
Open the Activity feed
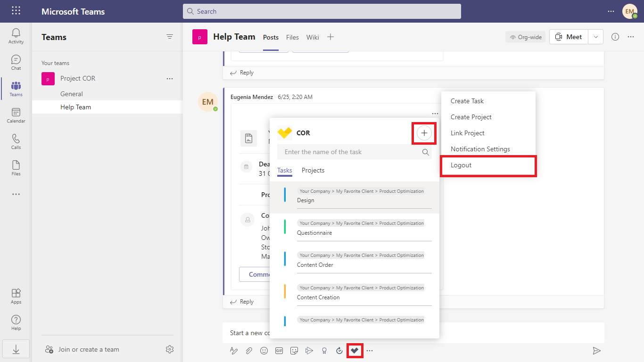[16, 36]
